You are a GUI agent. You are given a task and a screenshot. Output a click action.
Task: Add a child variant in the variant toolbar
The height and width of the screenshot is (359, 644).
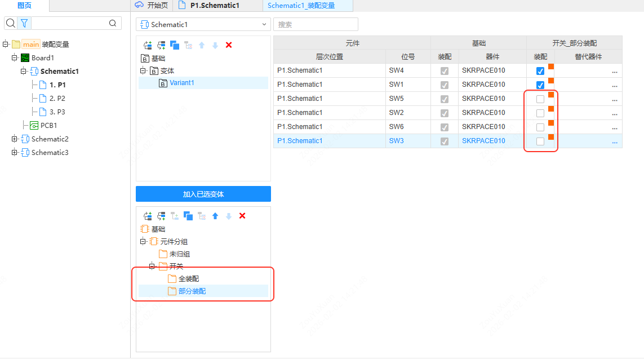[x=161, y=45]
